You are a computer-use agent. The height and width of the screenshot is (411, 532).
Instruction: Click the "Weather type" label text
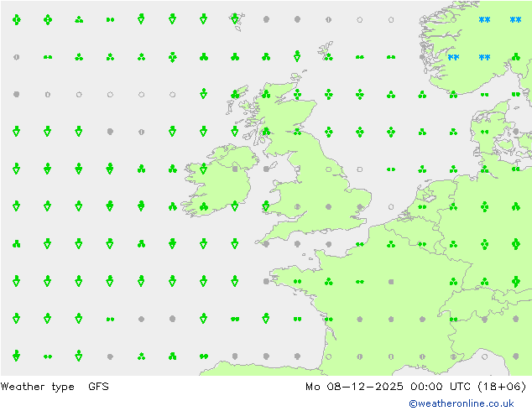(x=37, y=387)
